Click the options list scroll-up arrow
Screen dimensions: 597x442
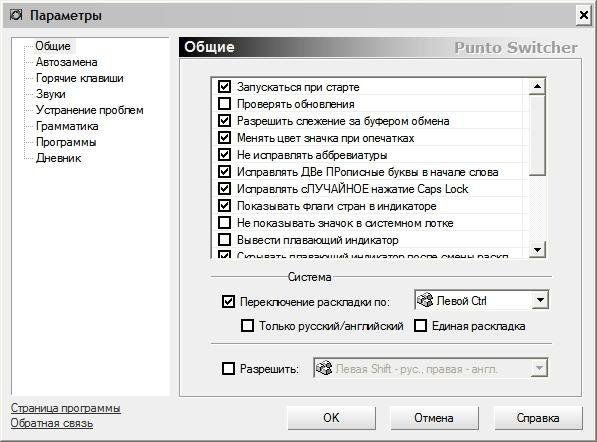[x=537, y=86]
